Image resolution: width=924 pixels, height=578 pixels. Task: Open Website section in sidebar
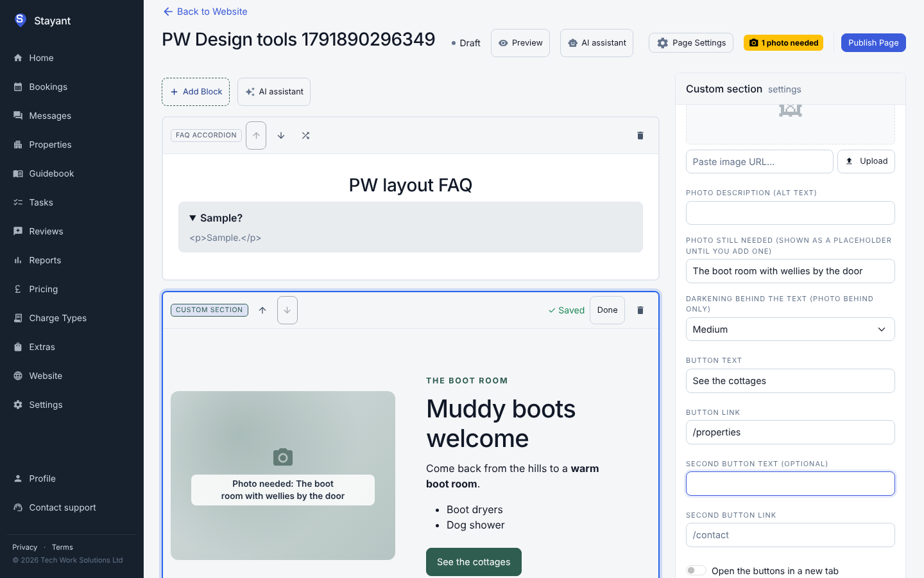(72, 376)
